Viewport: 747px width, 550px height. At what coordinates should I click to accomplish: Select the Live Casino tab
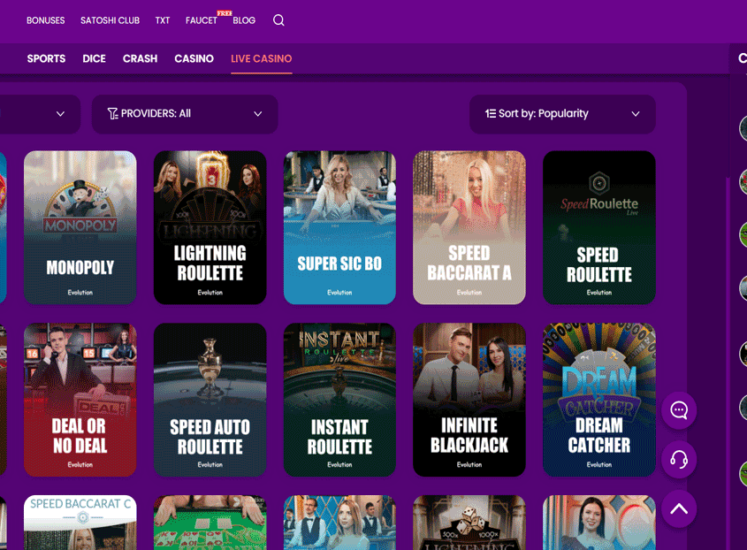[x=261, y=59]
